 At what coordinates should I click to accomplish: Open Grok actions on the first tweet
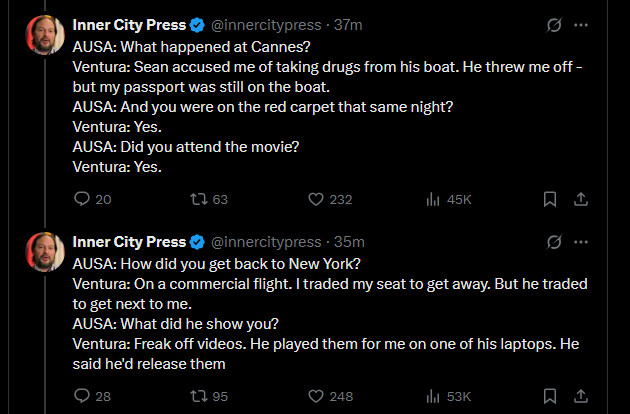[x=554, y=25]
